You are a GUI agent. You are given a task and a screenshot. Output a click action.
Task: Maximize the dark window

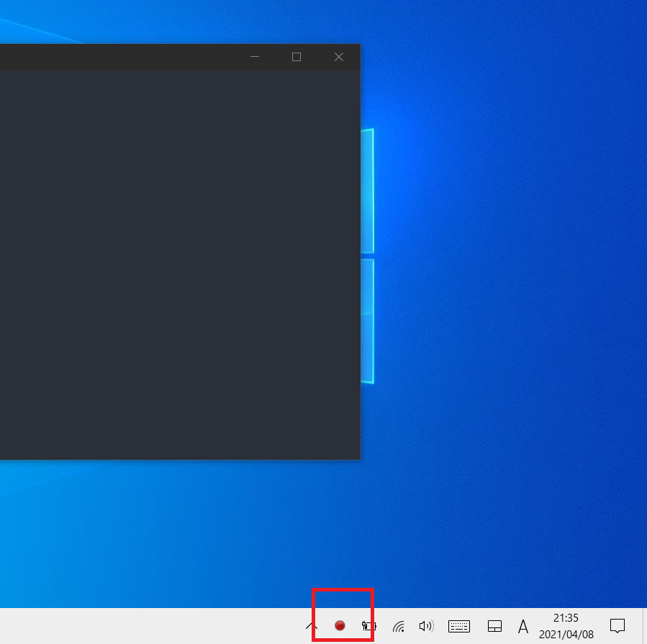click(297, 57)
